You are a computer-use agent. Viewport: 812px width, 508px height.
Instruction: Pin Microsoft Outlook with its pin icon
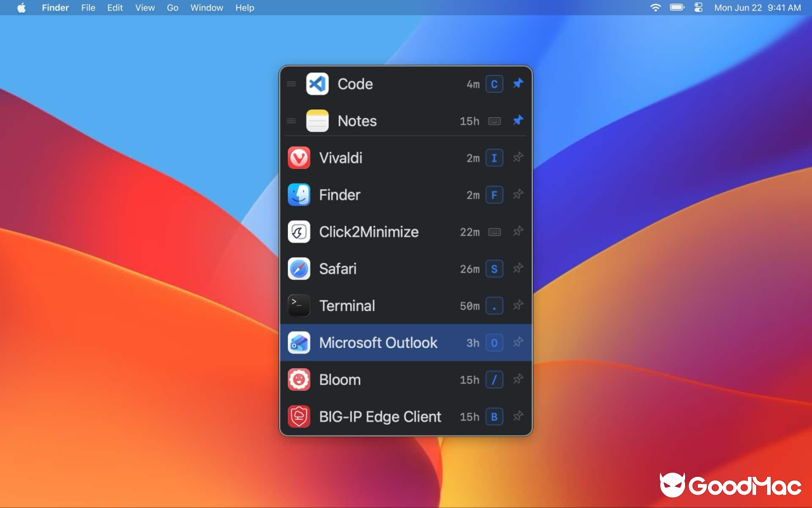click(x=518, y=342)
